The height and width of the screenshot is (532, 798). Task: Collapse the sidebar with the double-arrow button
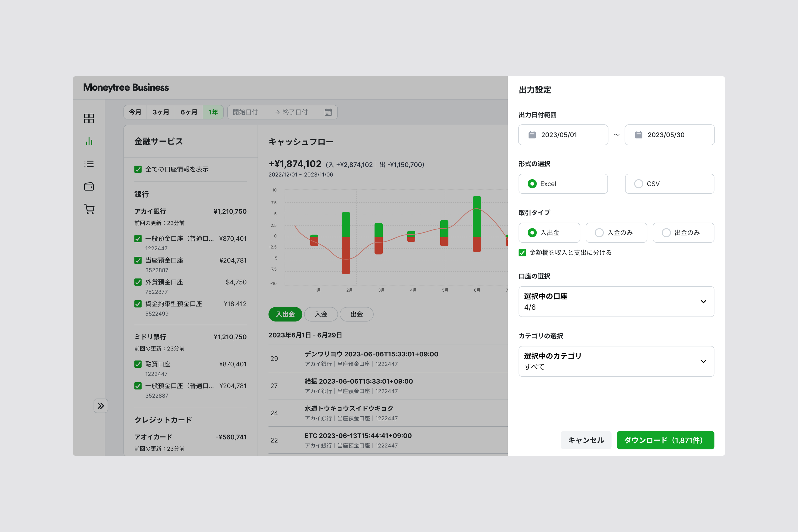[x=101, y=405]
